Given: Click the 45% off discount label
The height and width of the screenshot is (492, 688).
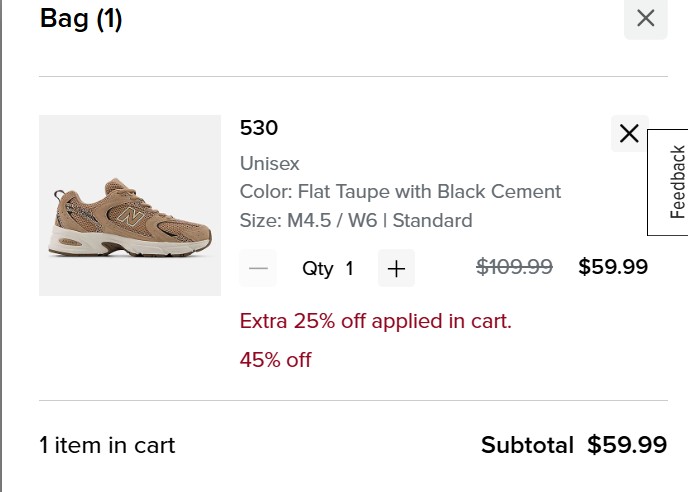Looking at the screenshot, I should (275, 360).
